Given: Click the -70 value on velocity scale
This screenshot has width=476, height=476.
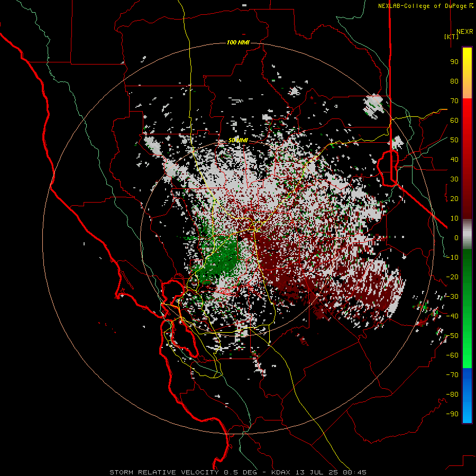Looking at the screenshot, I should pos(452,375).
